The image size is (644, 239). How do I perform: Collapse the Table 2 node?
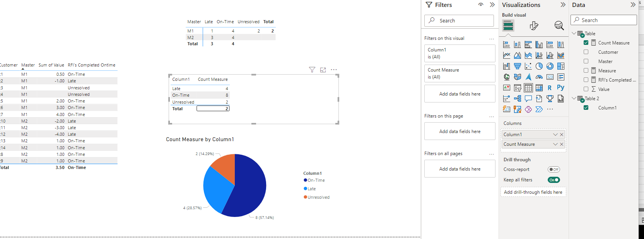[574, 98]
